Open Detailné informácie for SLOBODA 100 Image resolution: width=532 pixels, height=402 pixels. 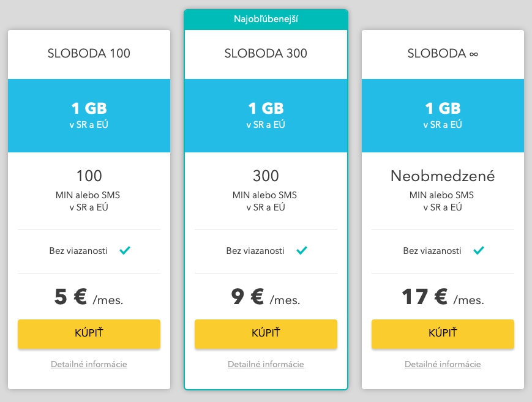click(x=89, y=364)
